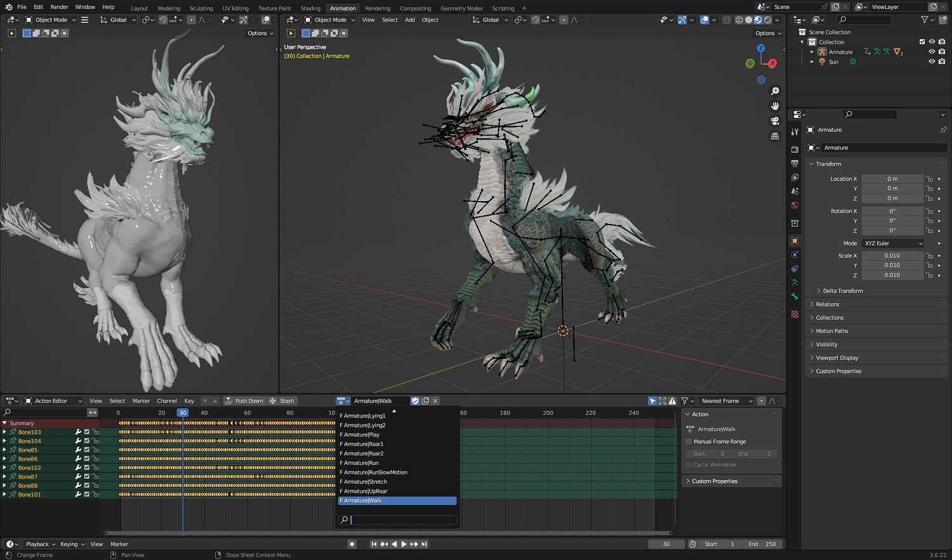Enable the Manual Frame Range checkbox
This screenshot has height=560, width=952.
(689, 441)
